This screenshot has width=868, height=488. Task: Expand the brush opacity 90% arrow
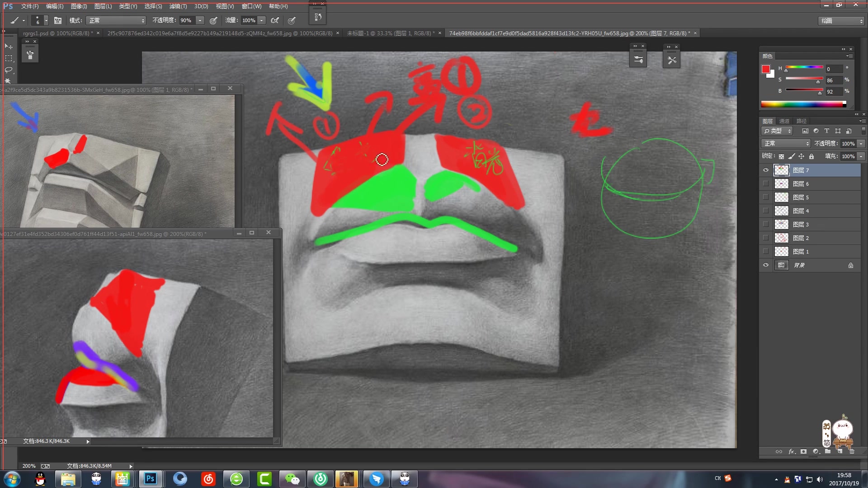coord(200,20)
